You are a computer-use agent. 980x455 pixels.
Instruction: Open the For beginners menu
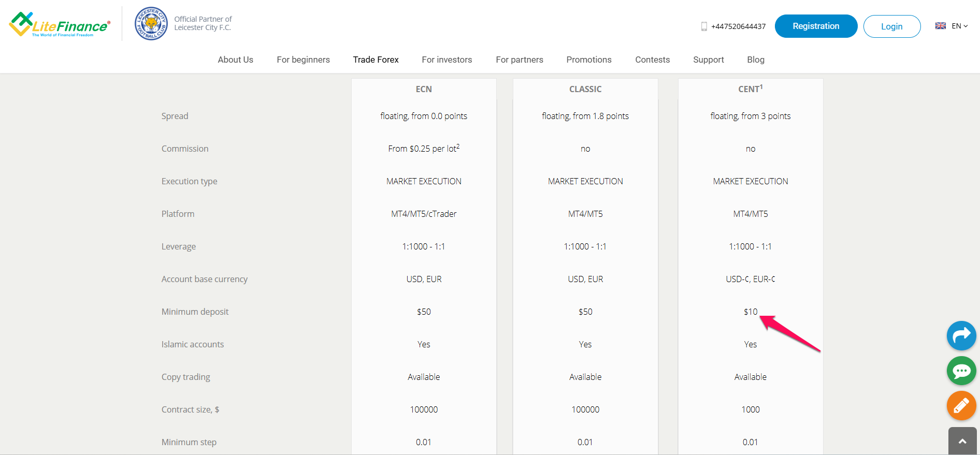point(303,60)
